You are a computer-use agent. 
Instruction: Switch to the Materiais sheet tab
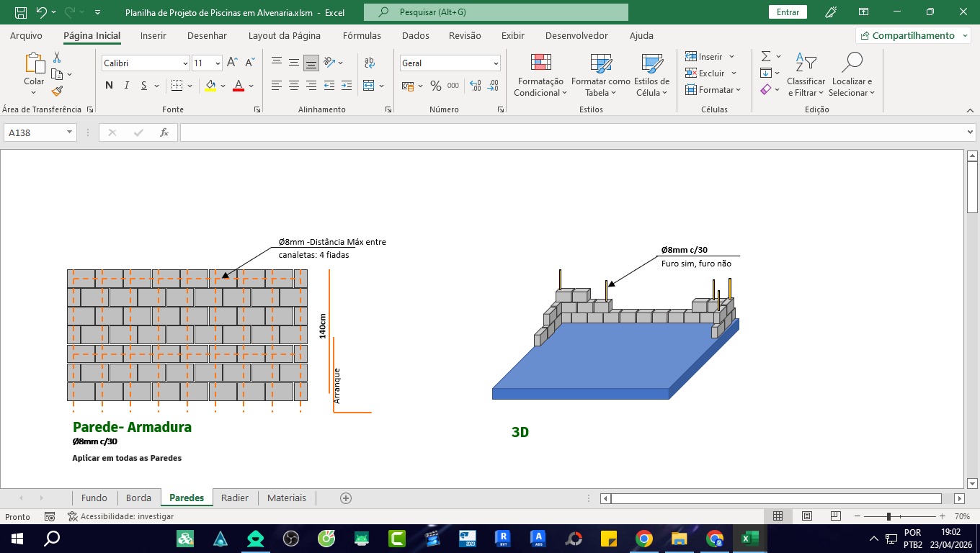pyautogui.click(x=286, y=498)
